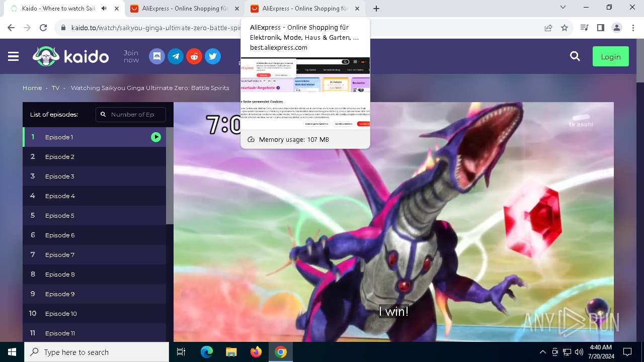Image resolution: width=644 pixels, height=362 pixels.
Task: Open the TV breadcrumb link
Action: (x=55, y=88)
